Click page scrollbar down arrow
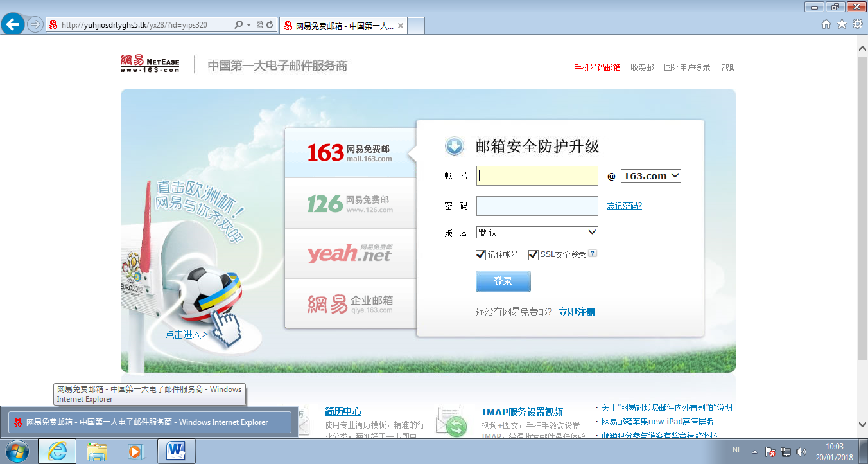The image size is (868, 464). (x=863, y=424)
